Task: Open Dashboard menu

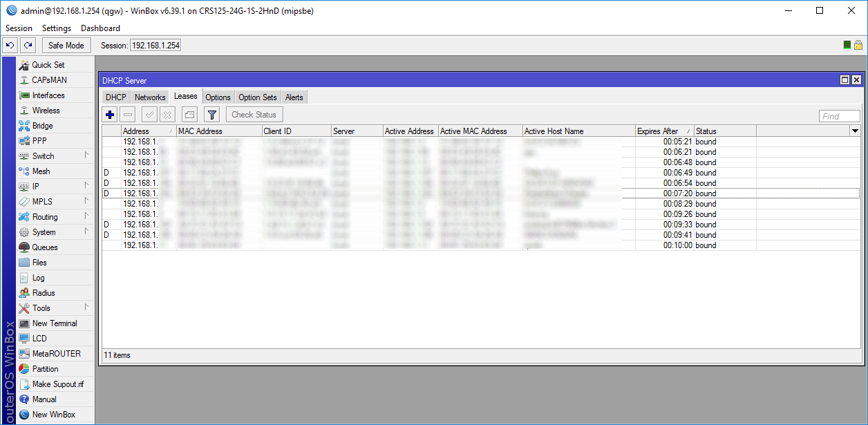Action: (100, 28)
